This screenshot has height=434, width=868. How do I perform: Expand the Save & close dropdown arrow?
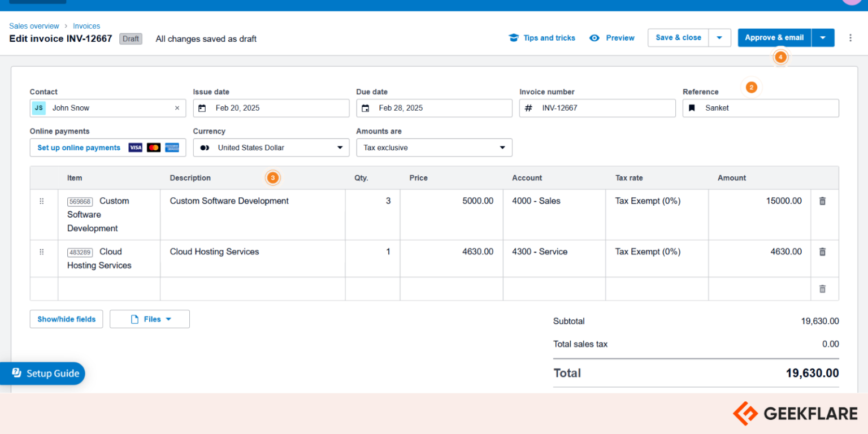[x=719, y=38]
